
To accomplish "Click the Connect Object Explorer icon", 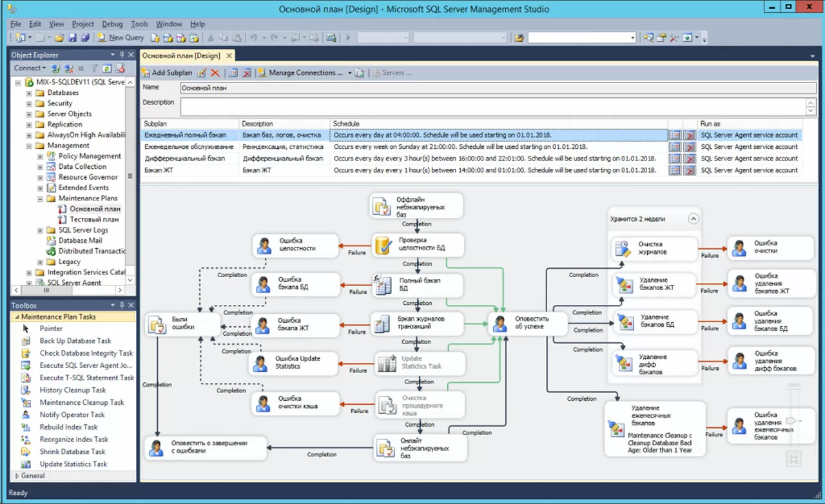I will (x=56, y=68).
